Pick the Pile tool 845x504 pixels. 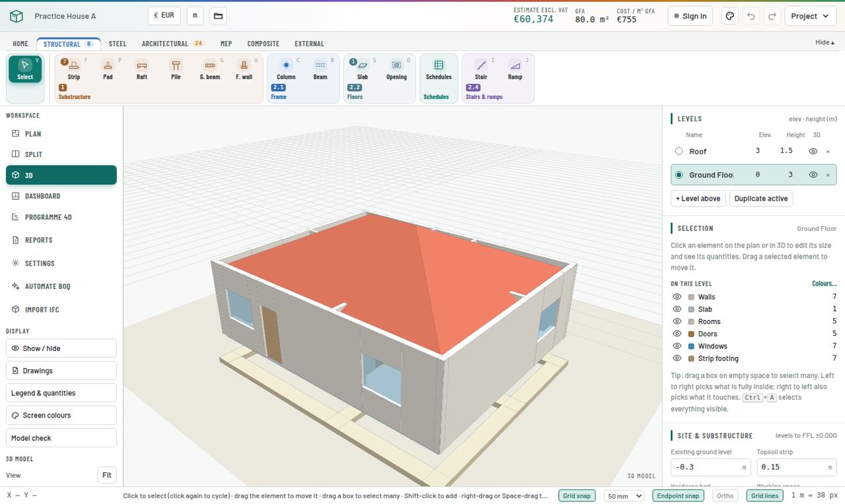(176, 69)
